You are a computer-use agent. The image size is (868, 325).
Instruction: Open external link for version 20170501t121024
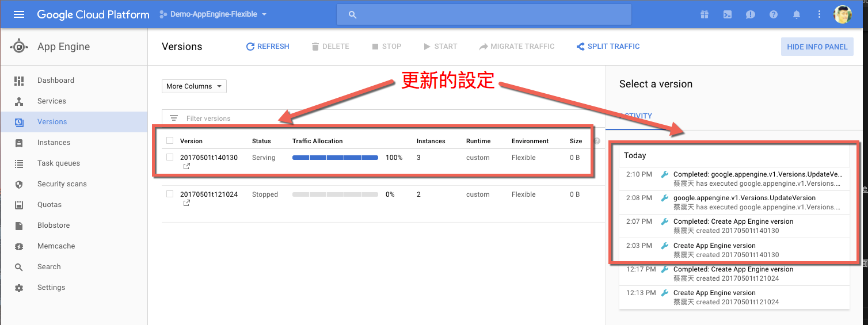[186, 203]
